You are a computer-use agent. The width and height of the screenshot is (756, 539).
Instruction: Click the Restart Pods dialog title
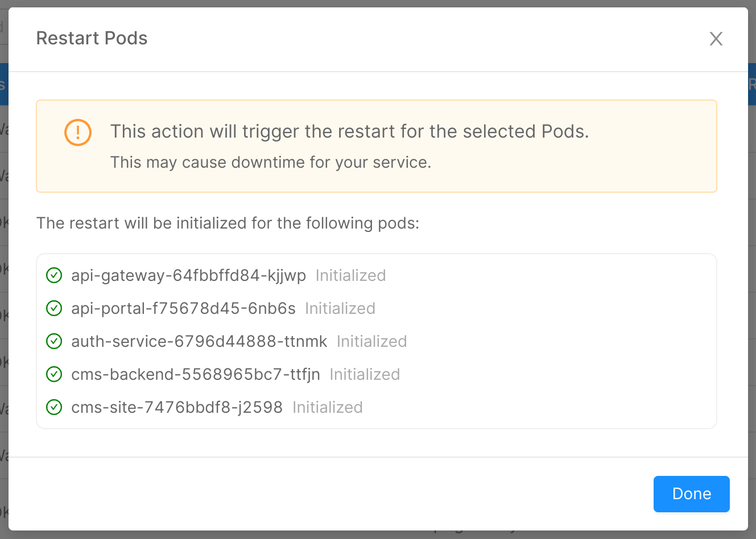(92, 38)
